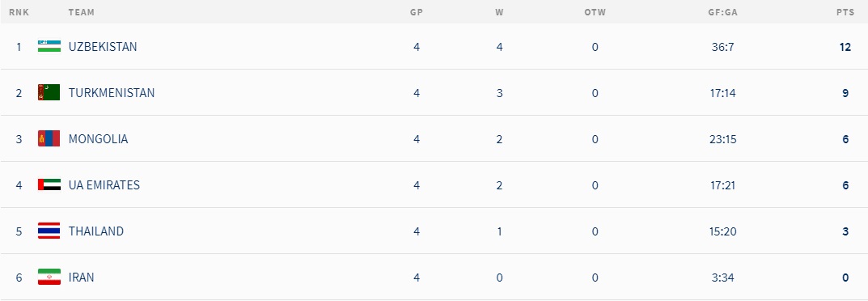Select the UA EMIRATES team name
868x301 pixels.
pyautogui.click(x=104, y=184)
